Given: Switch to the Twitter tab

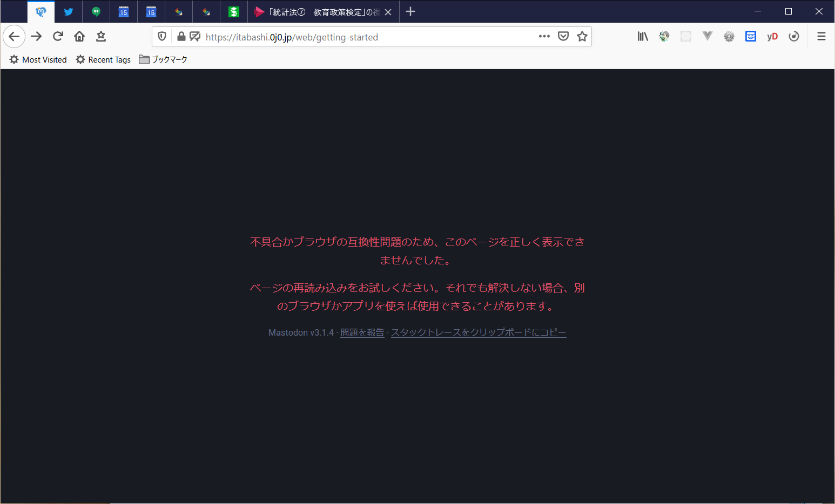Looking at the screenshot, I should tap(69, 12).
